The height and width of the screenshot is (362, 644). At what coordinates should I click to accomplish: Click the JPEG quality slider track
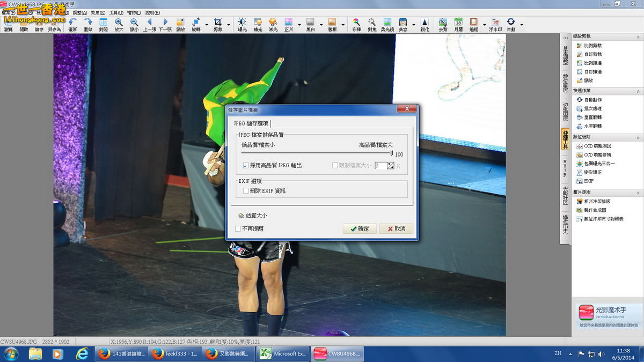click(x=317, y=153)
